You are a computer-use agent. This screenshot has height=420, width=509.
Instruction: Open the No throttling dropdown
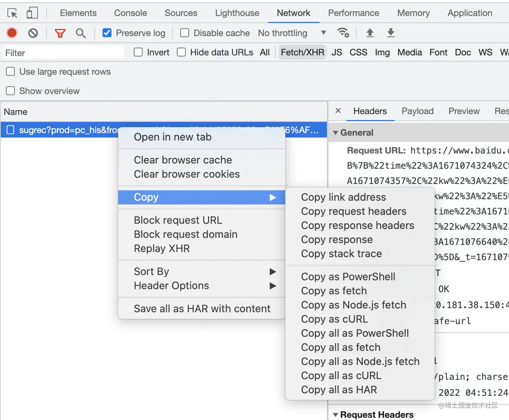pos(292,33)
